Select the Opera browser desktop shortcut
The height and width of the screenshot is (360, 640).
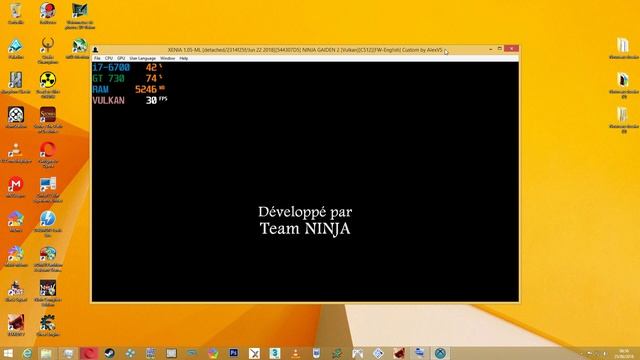click(48, 154)
